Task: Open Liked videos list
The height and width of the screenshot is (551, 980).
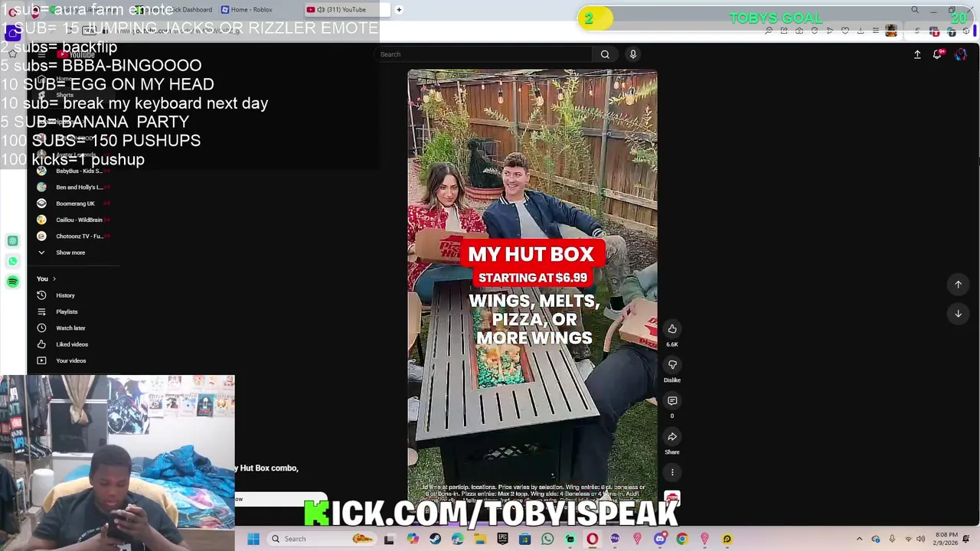Action: click(72, 344)
